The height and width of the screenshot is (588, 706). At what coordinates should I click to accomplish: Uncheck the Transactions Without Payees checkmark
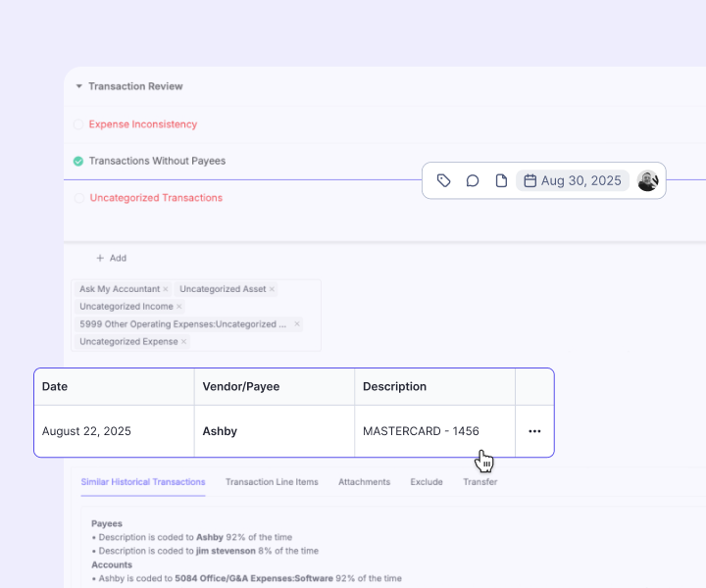coord(78,161)
